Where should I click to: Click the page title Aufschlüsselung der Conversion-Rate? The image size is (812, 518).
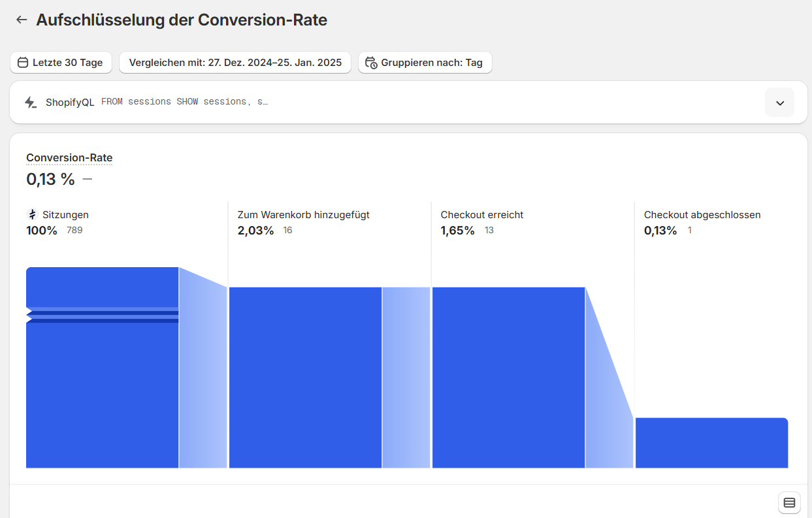tap(182, 20)
